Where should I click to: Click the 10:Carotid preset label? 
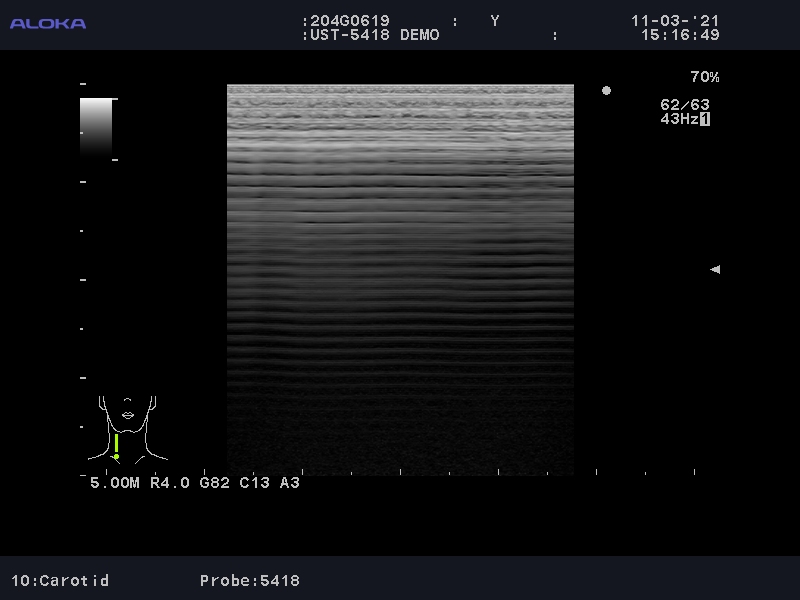pos(60,580)
